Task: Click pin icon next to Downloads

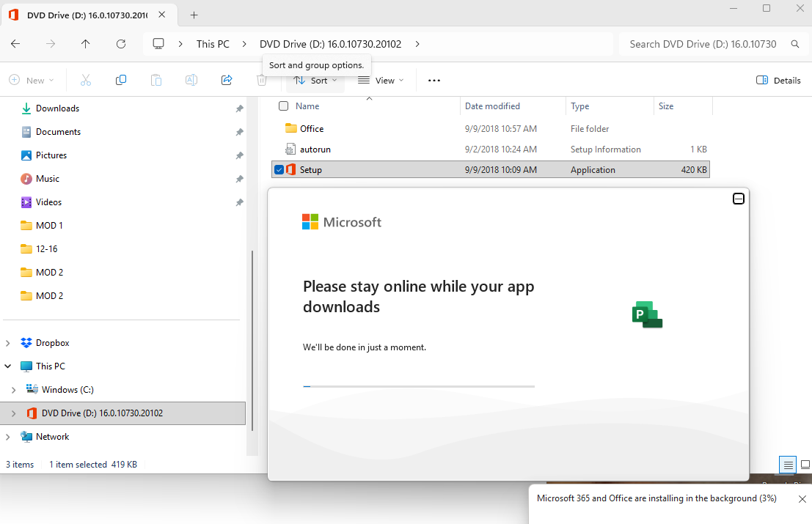Action: pos(239,108)
